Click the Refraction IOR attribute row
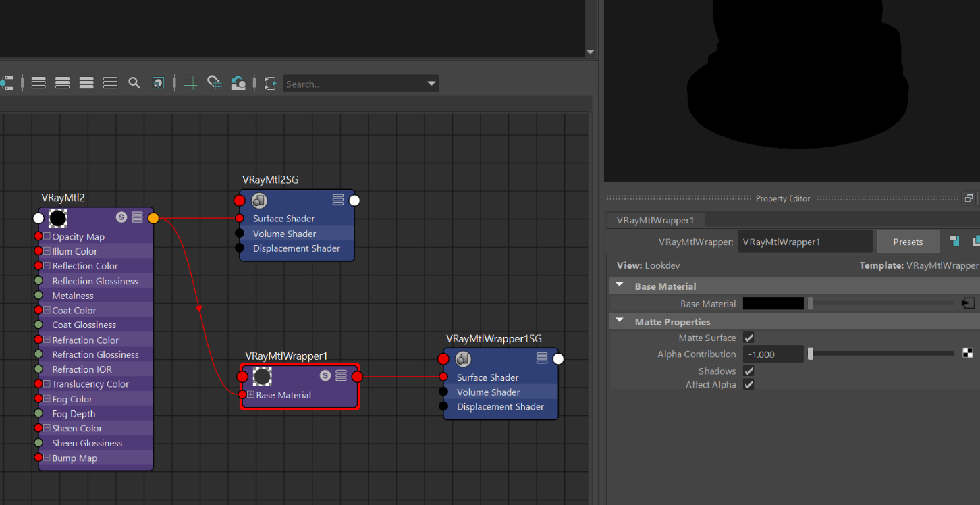Viewport: 980px width, 505px height. tap(96, 369)
